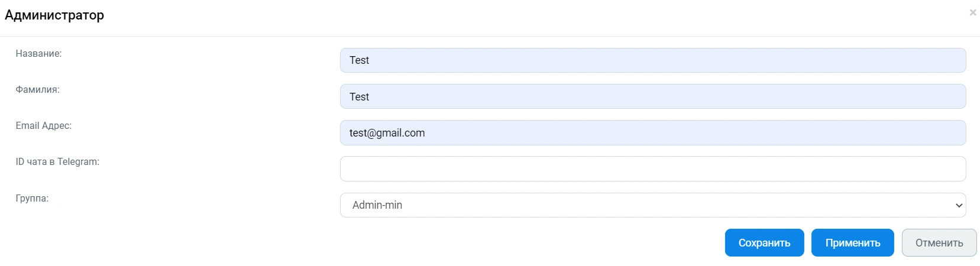The width and height of the screenshot is (980, 266).
Task: Click the 'Фамилия:' label
Action: pos(37,90)
